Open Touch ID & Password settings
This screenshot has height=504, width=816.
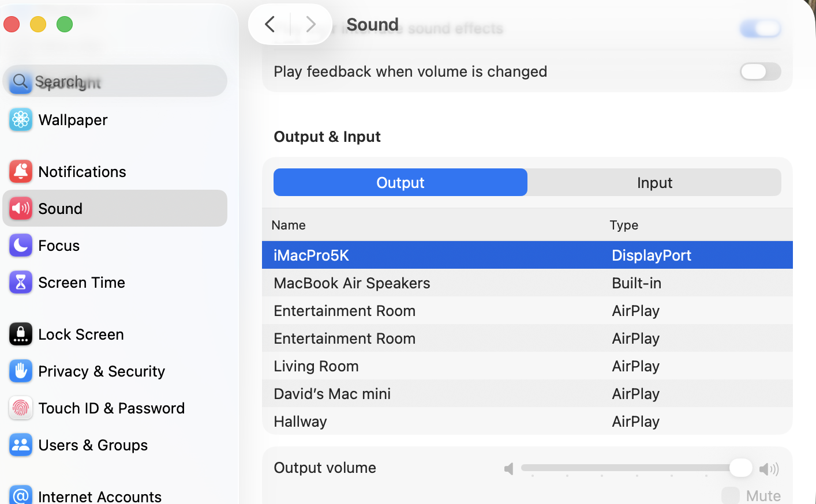click(115, 408)
